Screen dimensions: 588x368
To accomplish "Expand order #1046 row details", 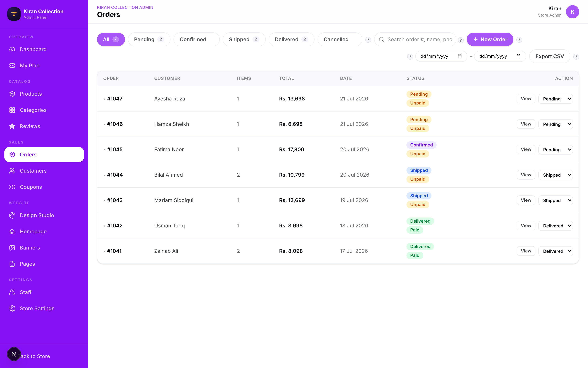I will coord(105,124).
